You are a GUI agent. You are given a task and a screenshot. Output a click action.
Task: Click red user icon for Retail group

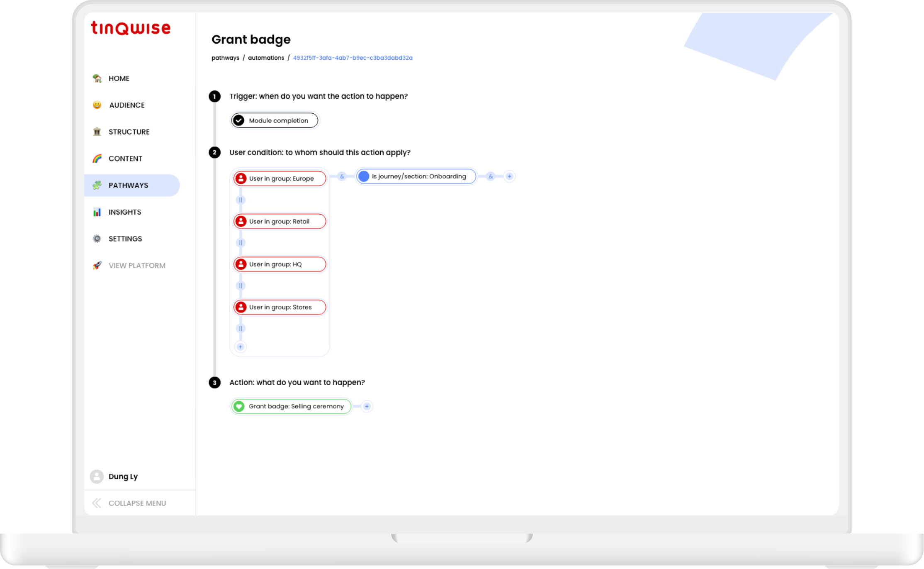(241, 221)
